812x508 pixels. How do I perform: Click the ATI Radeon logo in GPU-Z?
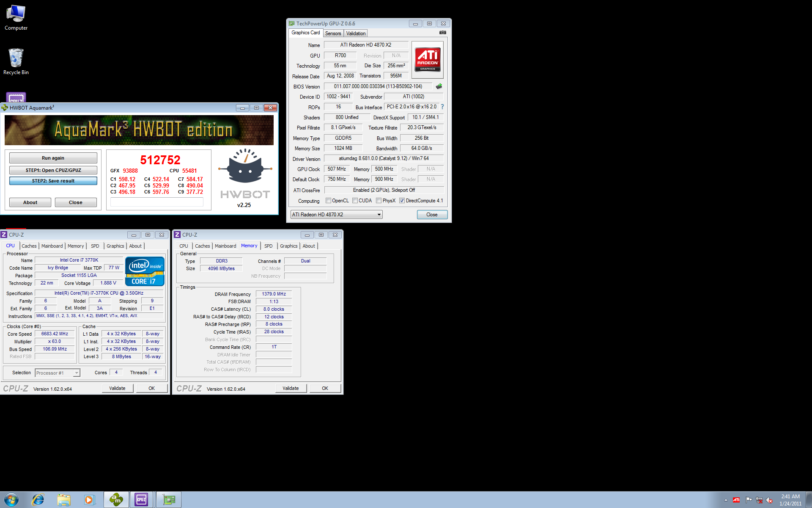pos(428,60)
